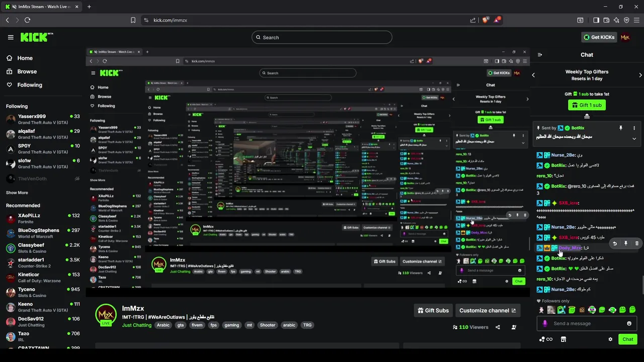The image size is (644, 362).
Task: Open the Just Chatting category link
Action: [137, 325]
